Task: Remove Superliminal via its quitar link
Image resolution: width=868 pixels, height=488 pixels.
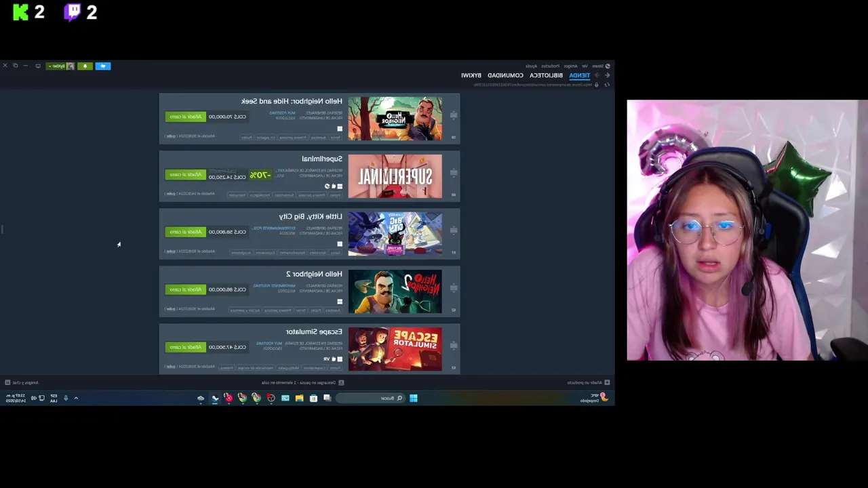Action: pos(171,194)
